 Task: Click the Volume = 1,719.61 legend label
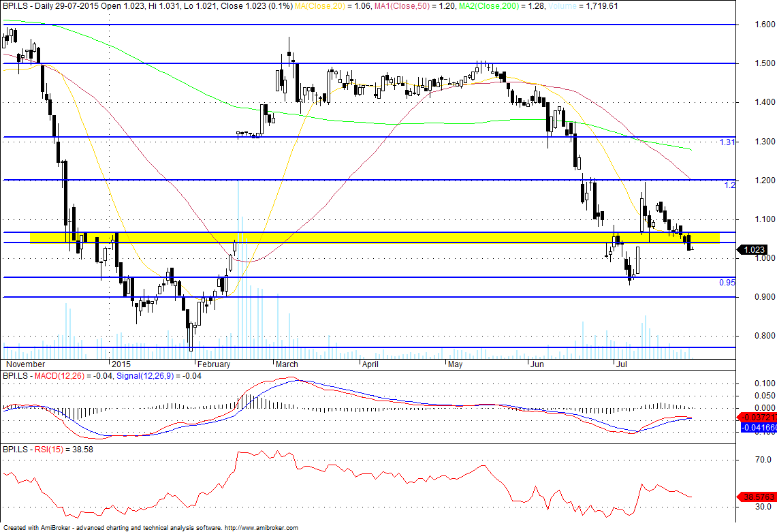[x=583, y=6]
